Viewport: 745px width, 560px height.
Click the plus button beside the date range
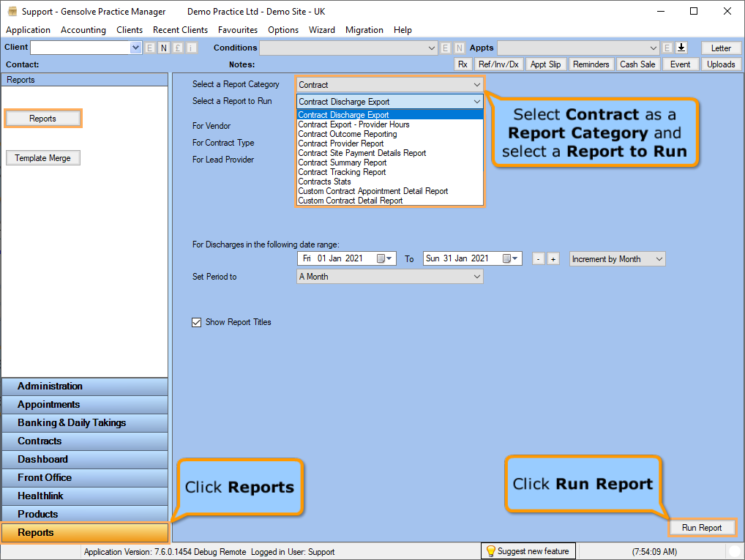point(553,258)
